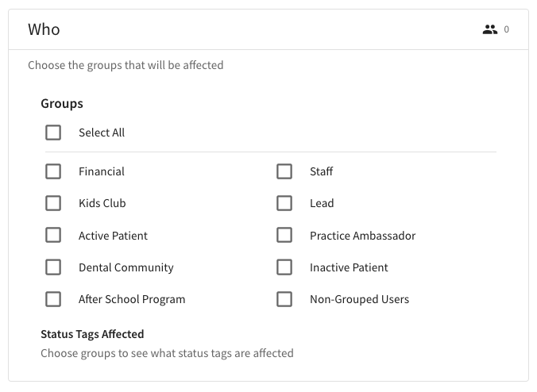Check the After School Program box
537x392 pixels.
[x=53, y=299]
